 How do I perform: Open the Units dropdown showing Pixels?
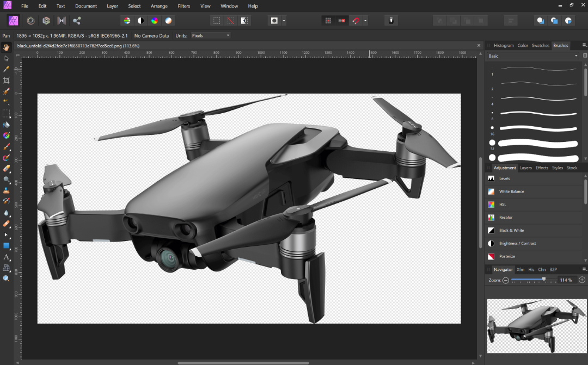pyautogui.click(x=210, y=35)
